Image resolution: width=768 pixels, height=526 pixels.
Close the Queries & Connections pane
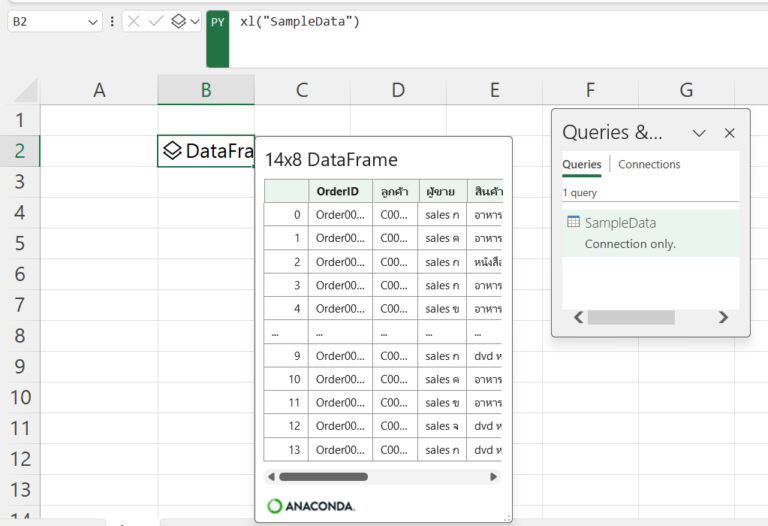729,133
